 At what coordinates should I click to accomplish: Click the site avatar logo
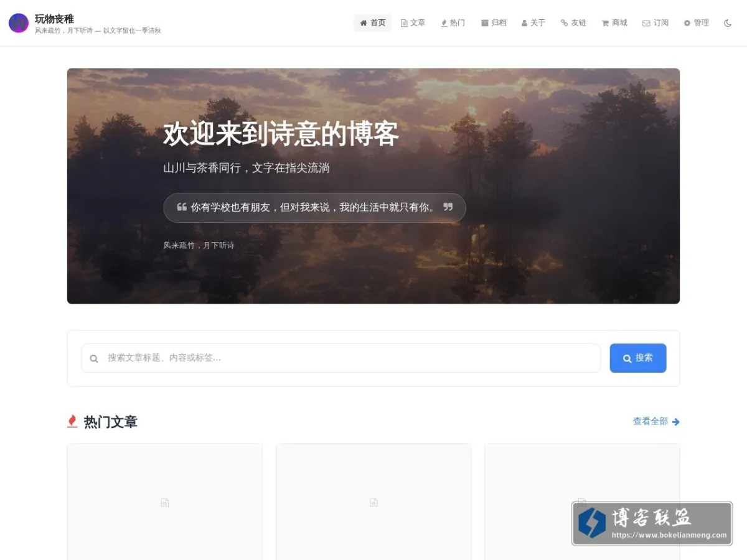[19, 23]
